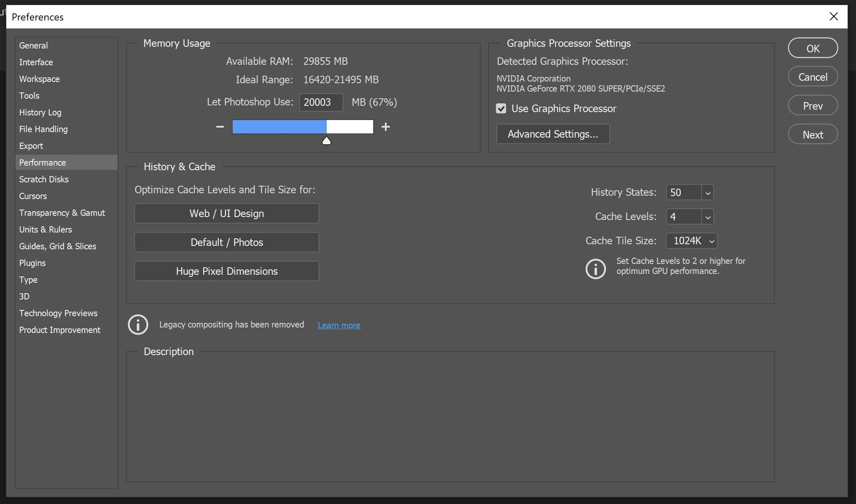Image resolution: width=856 pixels, height=504 pixels.
Task: Click the minus icon to decrease memory
Action: (220, 127)
